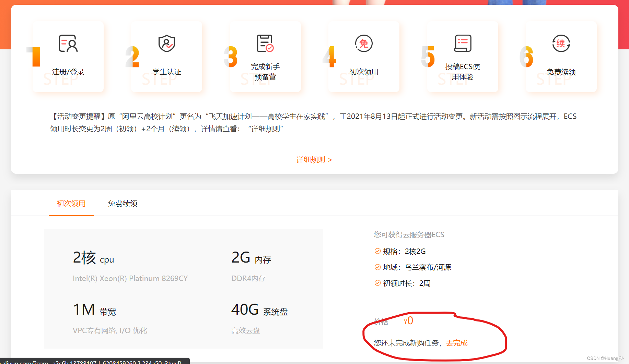Click the 注册/登录 step label
Image resolution: width=629 pixels, height=364 pixels.
click(68, 72)
